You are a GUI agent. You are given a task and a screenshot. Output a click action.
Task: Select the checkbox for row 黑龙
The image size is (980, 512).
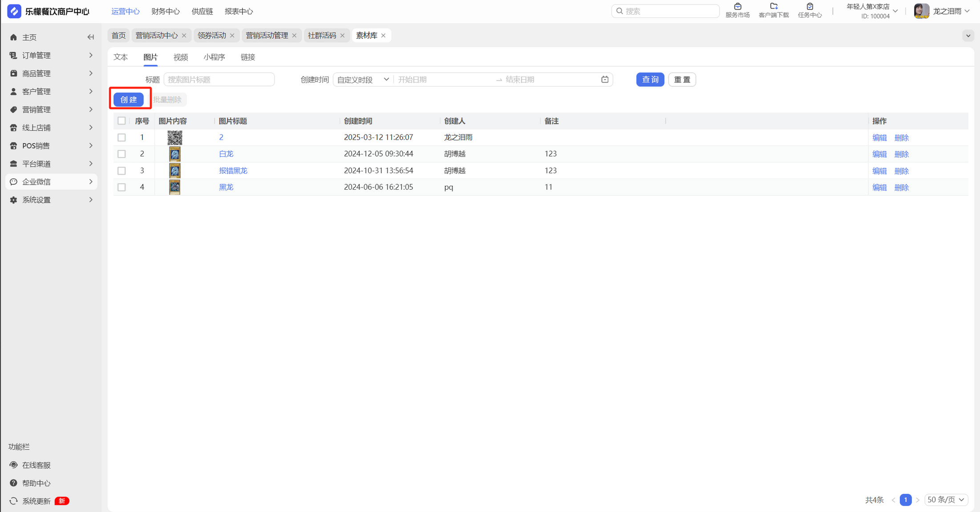pyautogui.click(x=121, y=187)
